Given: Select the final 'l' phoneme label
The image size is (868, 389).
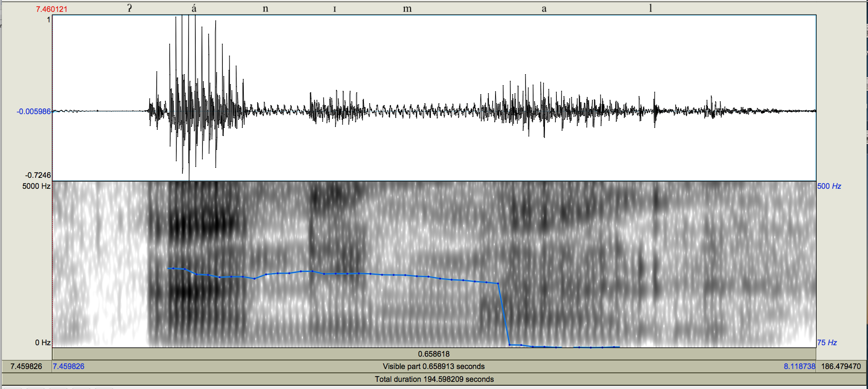Looking at the screenshot, I should (650, 8).
